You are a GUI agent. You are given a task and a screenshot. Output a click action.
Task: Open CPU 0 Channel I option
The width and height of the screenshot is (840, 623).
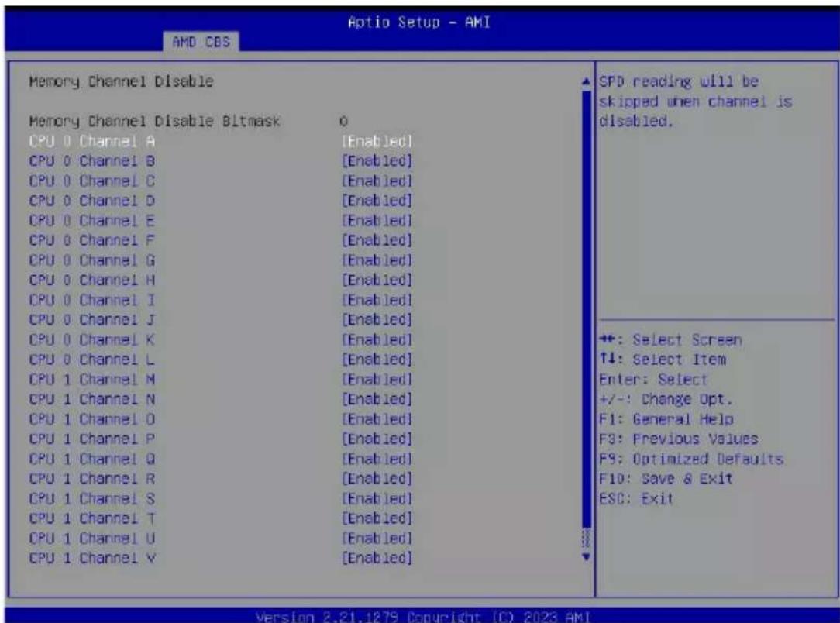pos(221,300)
